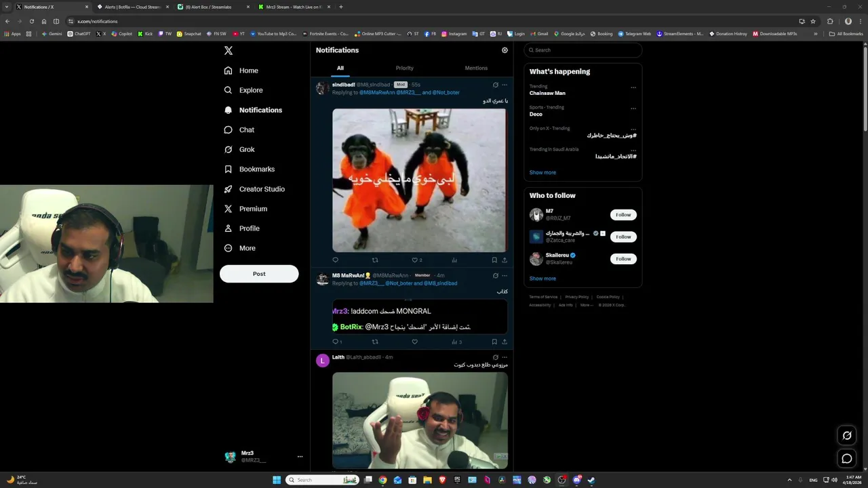
Task: Share M8 MaRwAn's post
Action: pyautogui.click(x=505, y=342)
